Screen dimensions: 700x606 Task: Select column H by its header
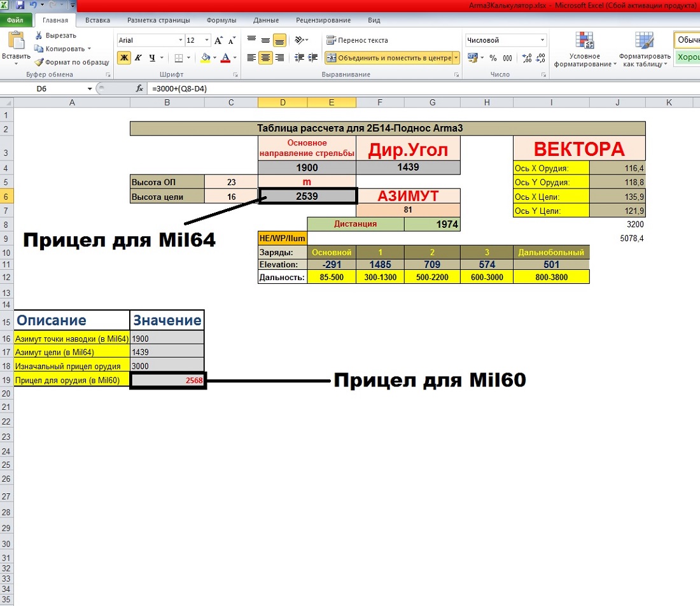point(487,102)
